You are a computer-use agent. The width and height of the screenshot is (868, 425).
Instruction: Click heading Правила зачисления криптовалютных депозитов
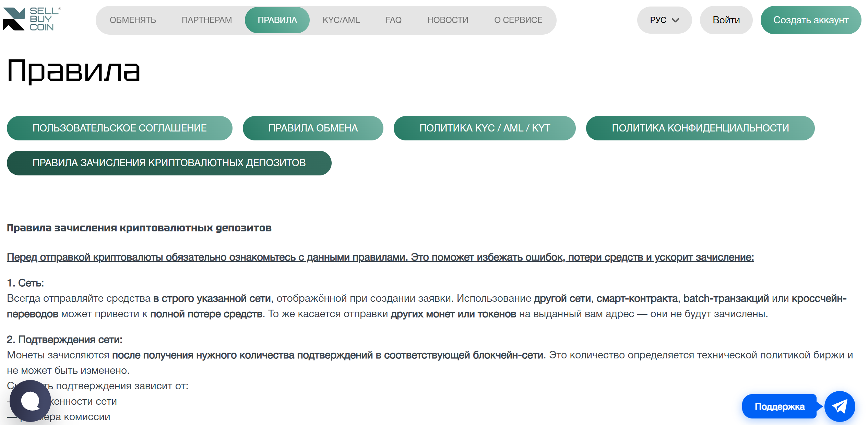139,228
